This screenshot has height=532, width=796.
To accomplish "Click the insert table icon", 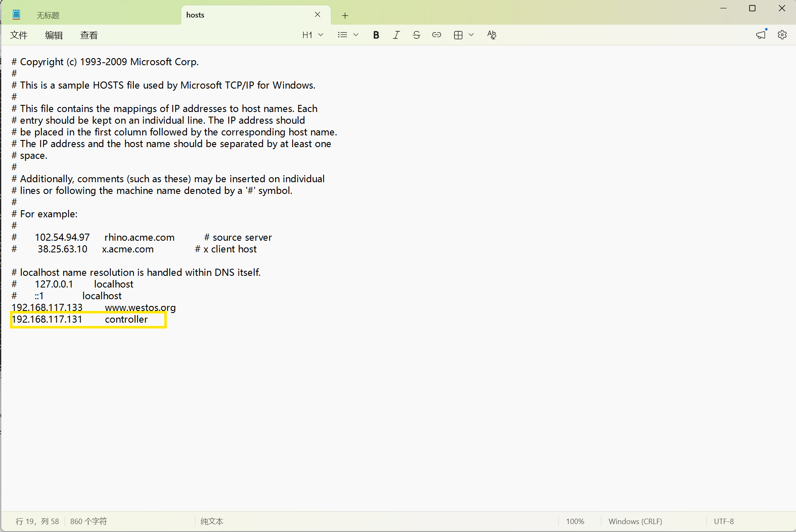I will point(458,35).
